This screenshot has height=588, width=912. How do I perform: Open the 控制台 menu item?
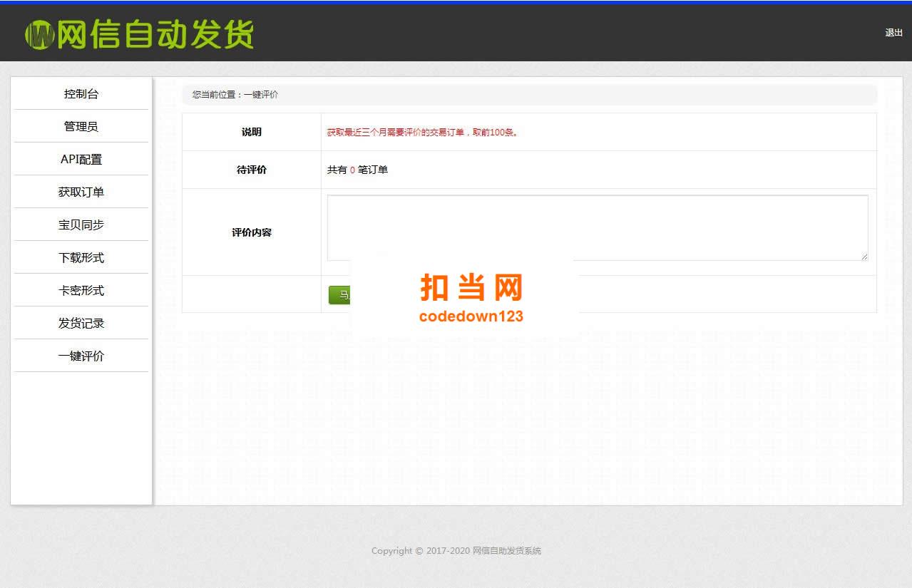tap(81, 93)
